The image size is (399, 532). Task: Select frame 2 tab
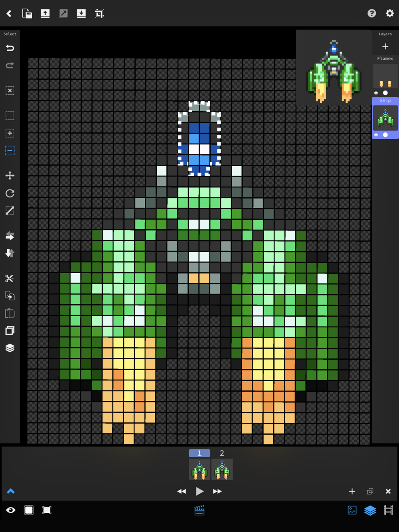click(x=222, y=453)
